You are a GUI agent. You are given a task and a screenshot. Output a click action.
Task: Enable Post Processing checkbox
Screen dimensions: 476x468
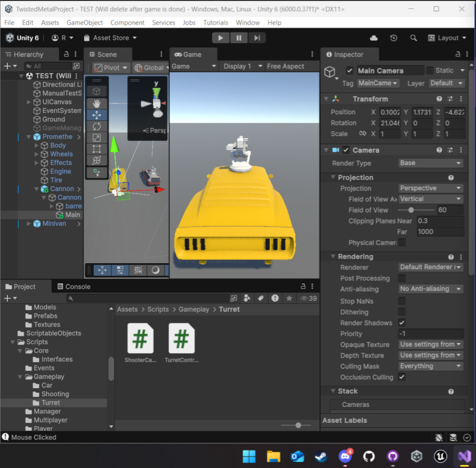tap(401, 278)
